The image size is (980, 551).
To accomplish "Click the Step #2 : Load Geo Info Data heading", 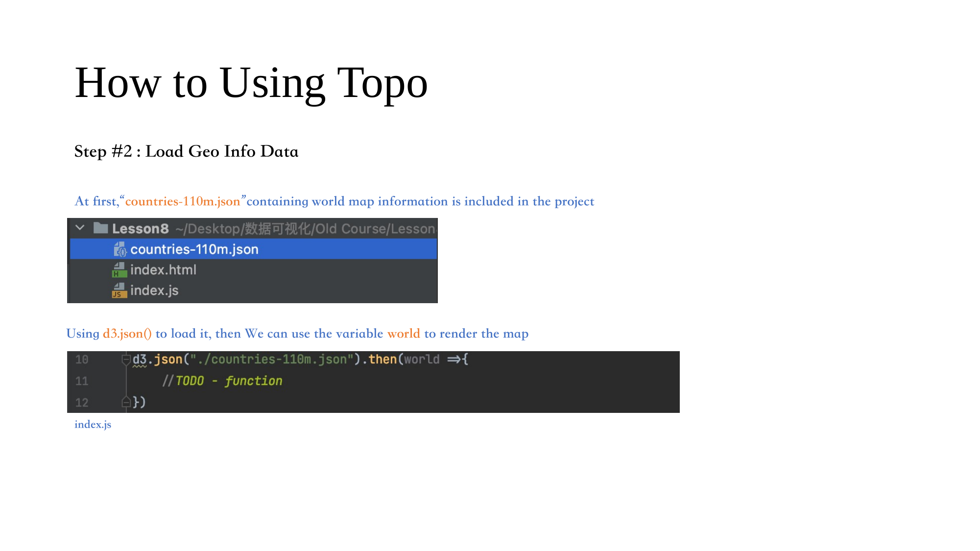I will click(x=186, y=151).
